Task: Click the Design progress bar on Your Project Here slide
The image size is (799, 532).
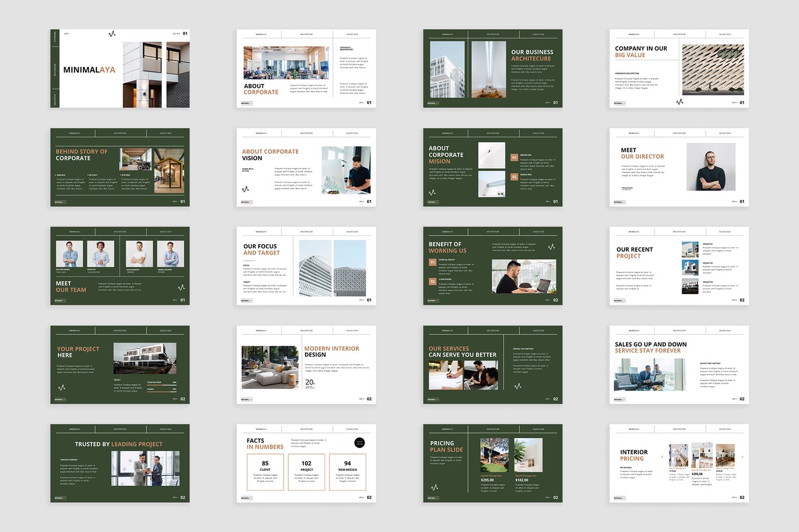Action: tap(162, 391)
